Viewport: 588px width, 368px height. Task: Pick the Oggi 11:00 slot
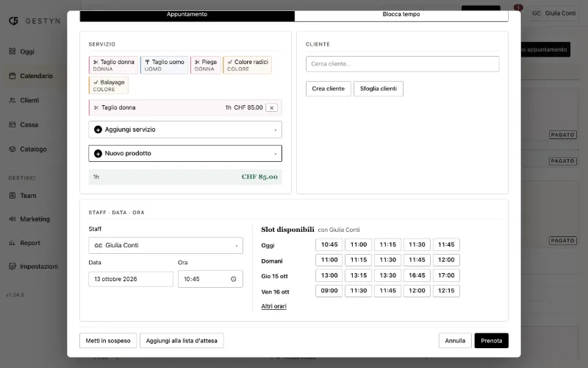click(x=358, y=244)
